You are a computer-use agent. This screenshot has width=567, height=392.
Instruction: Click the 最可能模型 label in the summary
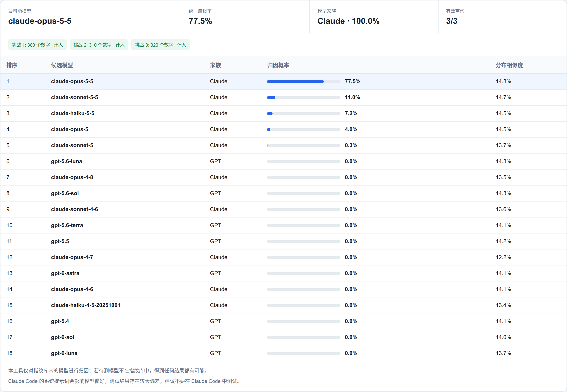tap(20, 11)
